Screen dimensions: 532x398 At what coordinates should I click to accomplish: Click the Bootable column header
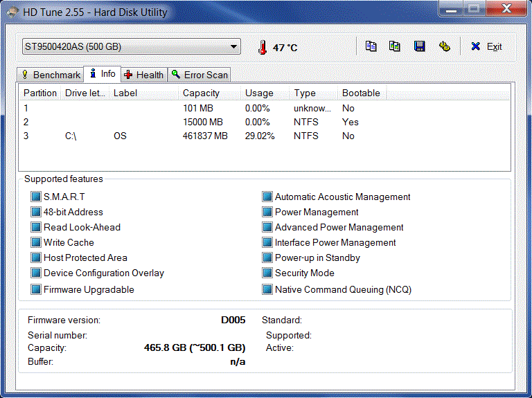click(362, 93)
